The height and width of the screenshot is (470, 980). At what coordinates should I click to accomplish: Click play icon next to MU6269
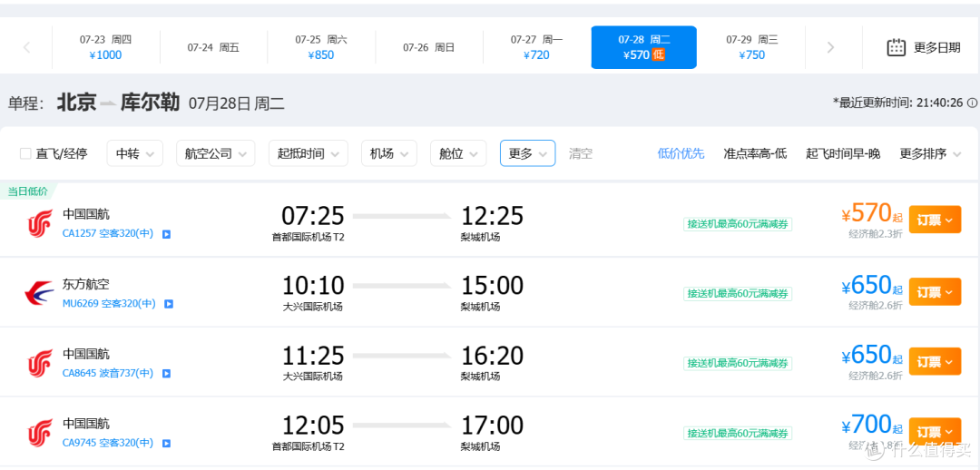coord(169,304)
